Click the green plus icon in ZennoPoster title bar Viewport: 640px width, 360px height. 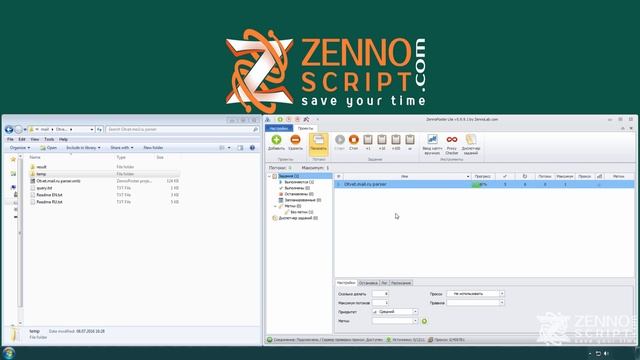tap(280, 119)
